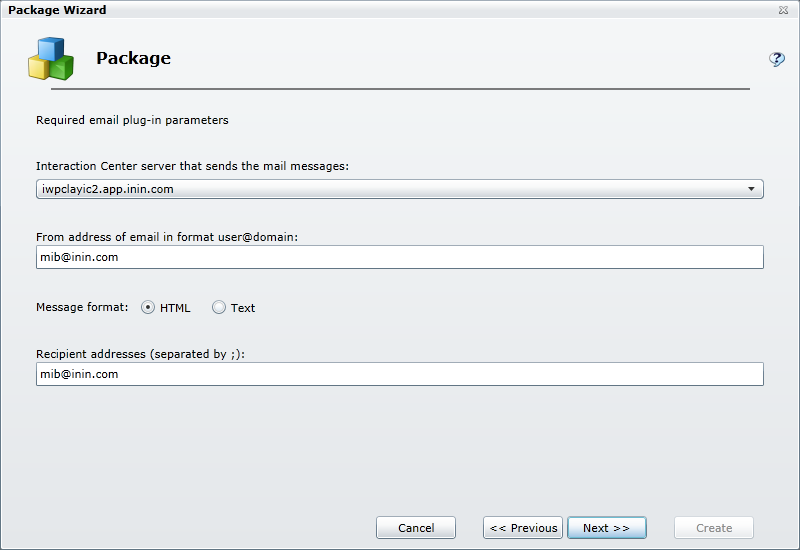Click the bold Package heading
Image resolution: width=800 pixels, height=550 pixels.
coord(133,58)
